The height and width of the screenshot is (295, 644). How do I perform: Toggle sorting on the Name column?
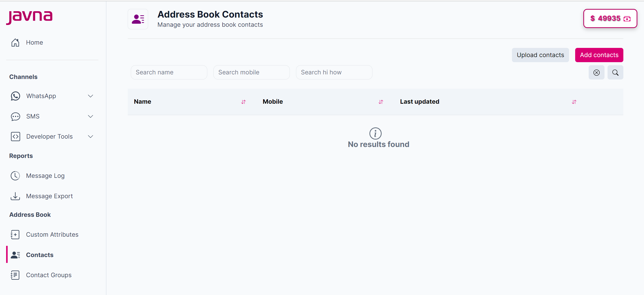coord(243,102)
